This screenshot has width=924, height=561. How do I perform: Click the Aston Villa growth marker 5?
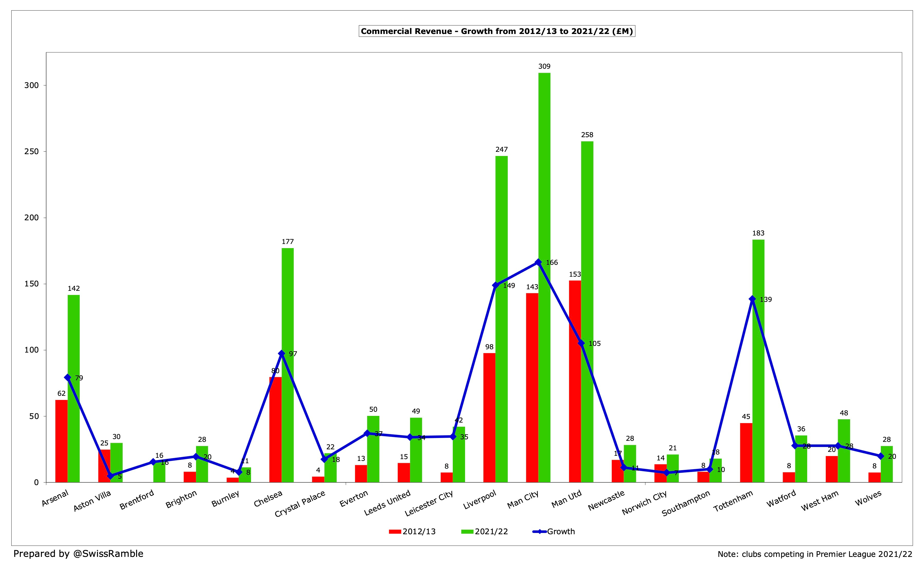click(x=110, y=476)
